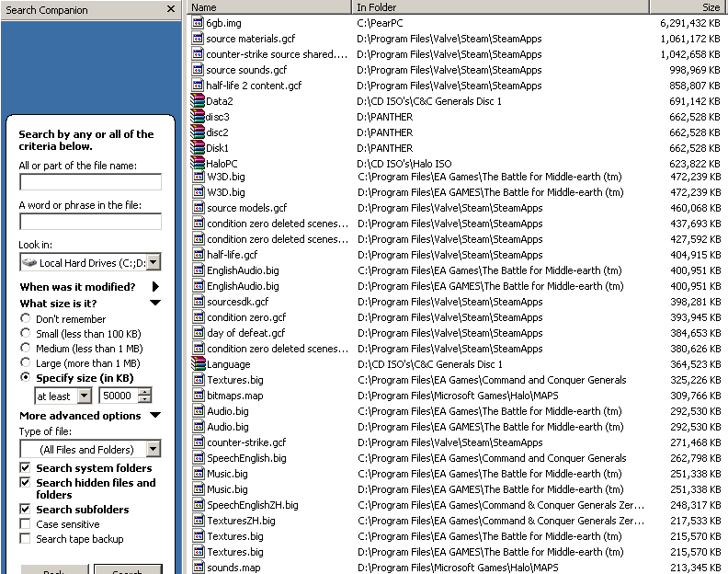
Task: Enable Case sensitive search
Action: 25,523
